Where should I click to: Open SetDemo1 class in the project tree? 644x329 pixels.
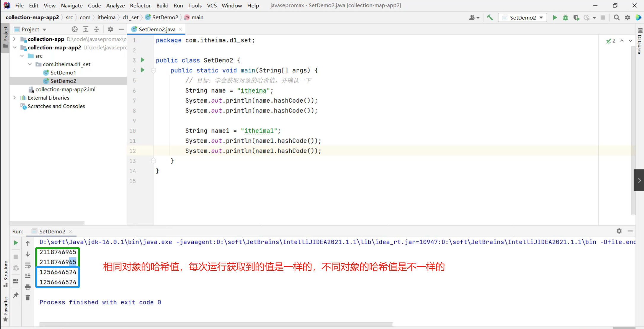pyautogui.click(x=63, y=72)
